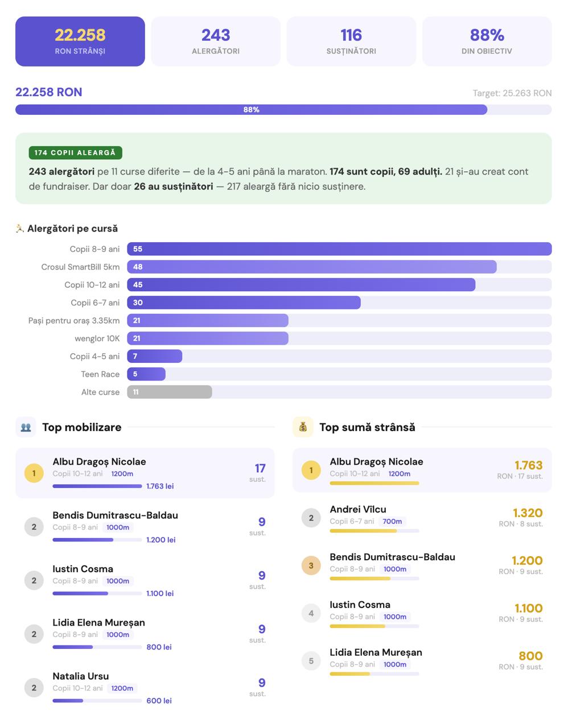Click Natalia Ursu in Top mobilizare
This screenshot has width=568, height=728.
click(x=80, y=676)
